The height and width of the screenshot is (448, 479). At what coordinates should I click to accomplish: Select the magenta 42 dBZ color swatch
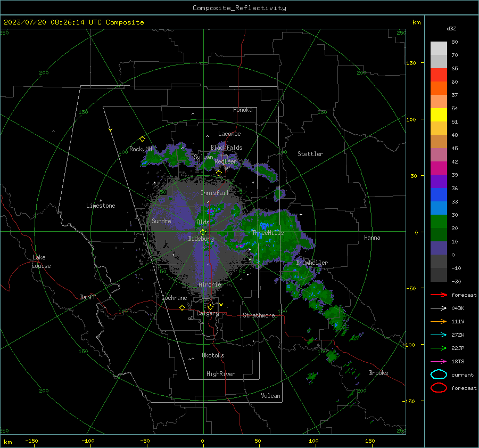click(x=439, y=168)
